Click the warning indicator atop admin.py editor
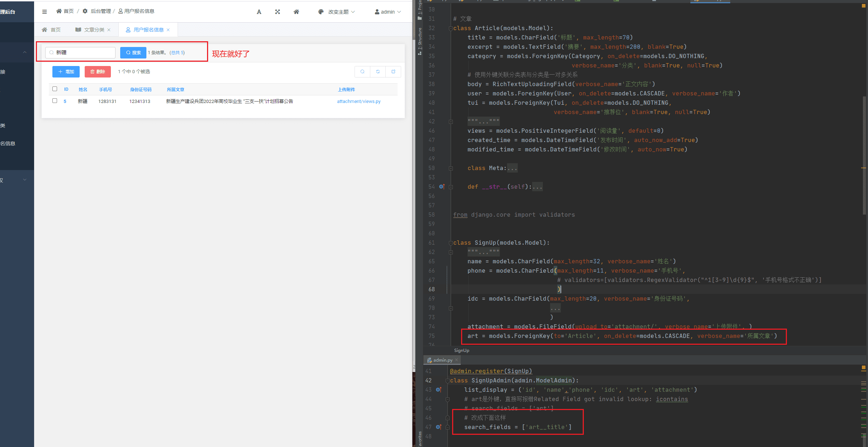868x447 pixels. (x=863, y=368)
